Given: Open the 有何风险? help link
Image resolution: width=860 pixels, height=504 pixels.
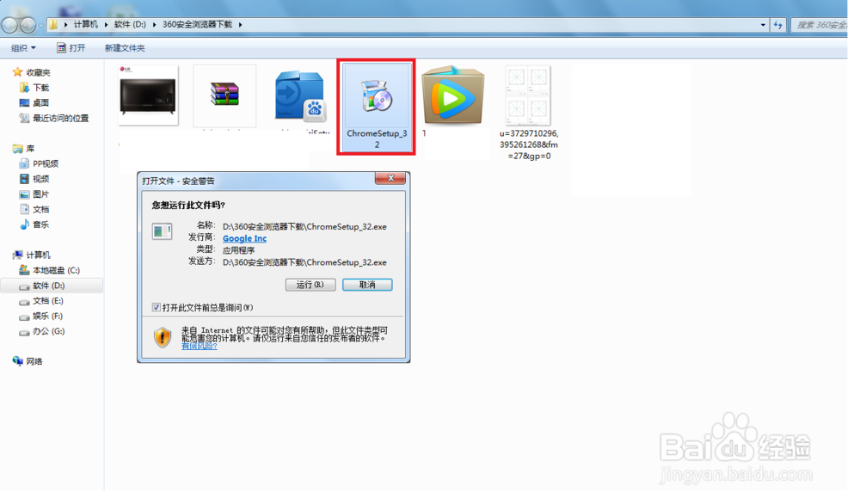Looking at the screenshot, I should [x=200, y=347].
